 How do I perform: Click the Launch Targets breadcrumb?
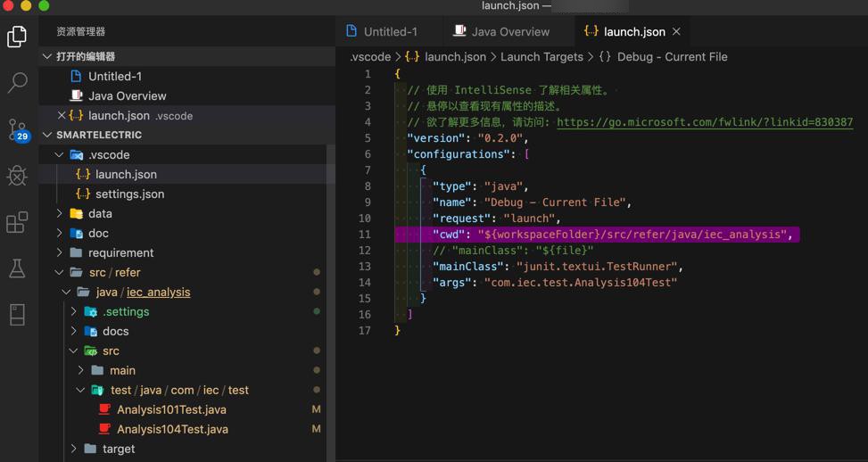[541, 57]
